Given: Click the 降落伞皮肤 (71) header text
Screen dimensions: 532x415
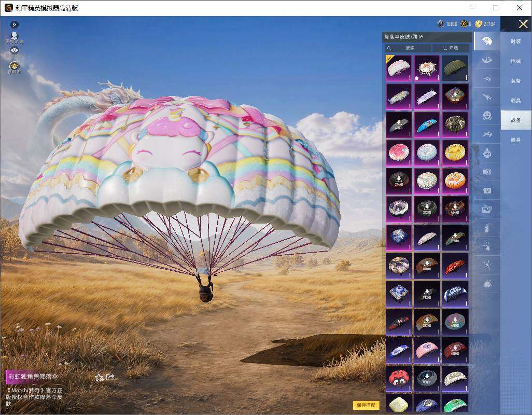Looking at the screenshot, I should click(401, 37).
